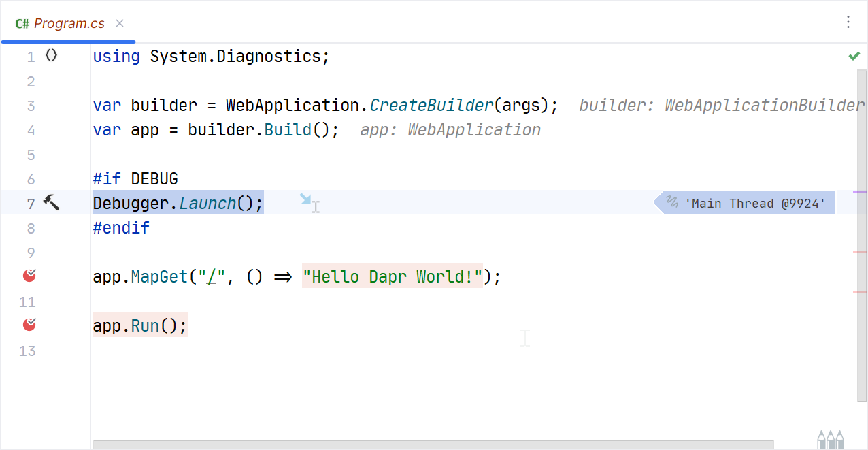
Task: Click the hammer icon in the line 7 gutter
Action: (x=51, y=202)
